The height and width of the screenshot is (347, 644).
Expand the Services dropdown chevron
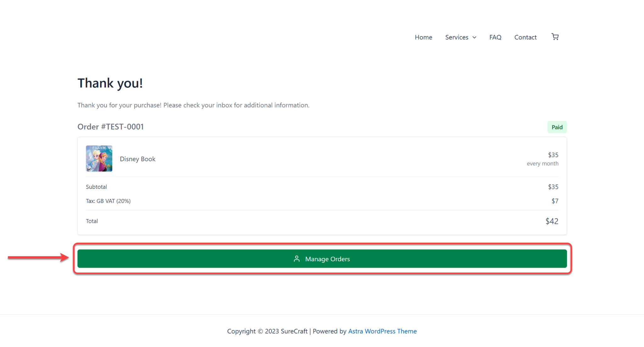tap(474, 37)
